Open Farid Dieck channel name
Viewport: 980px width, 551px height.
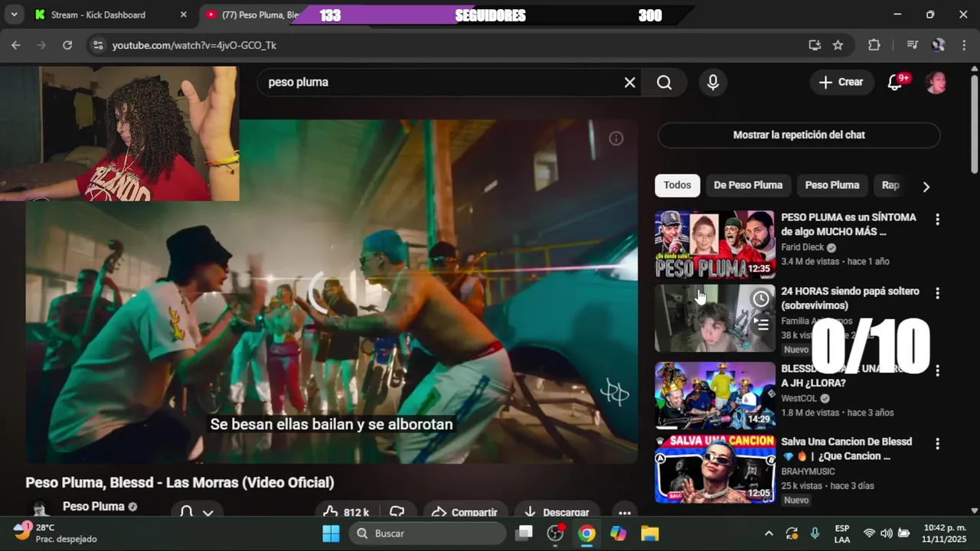pos(802,247)
